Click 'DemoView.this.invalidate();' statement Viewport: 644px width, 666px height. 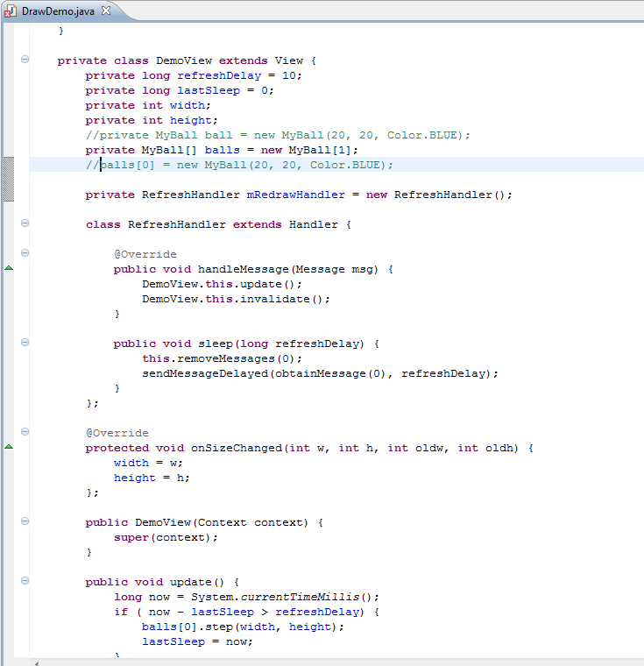click(237, 299)
